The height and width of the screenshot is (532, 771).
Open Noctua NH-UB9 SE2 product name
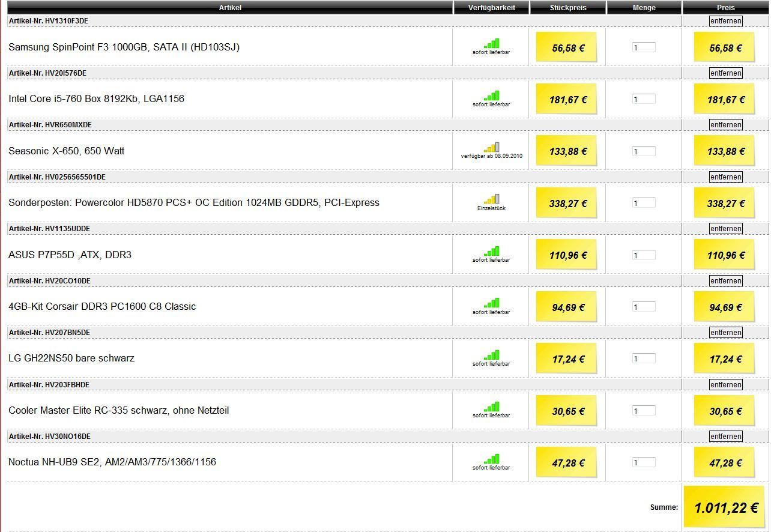pyautogui.click(x=112, y=462)
